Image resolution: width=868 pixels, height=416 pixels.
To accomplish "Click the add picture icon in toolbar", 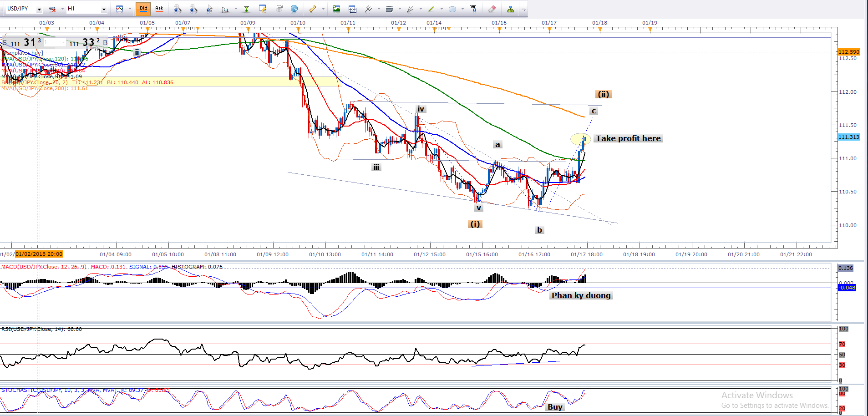I will (336, 9).
